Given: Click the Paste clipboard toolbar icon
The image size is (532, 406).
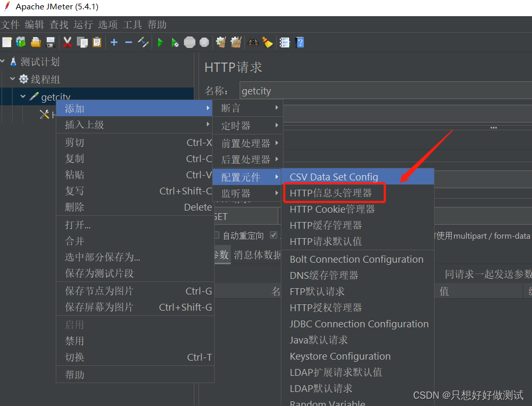Looking at the screenshot, I should click(97, 42).
